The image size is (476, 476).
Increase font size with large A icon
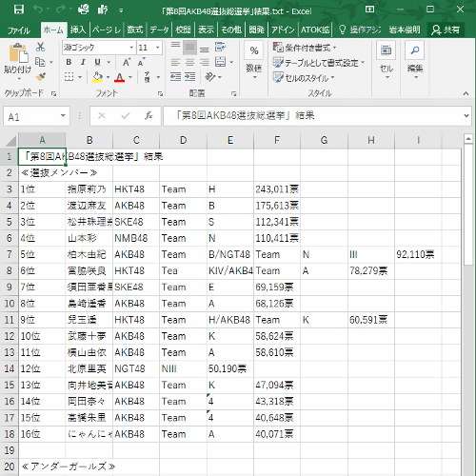tap(127, 62)
